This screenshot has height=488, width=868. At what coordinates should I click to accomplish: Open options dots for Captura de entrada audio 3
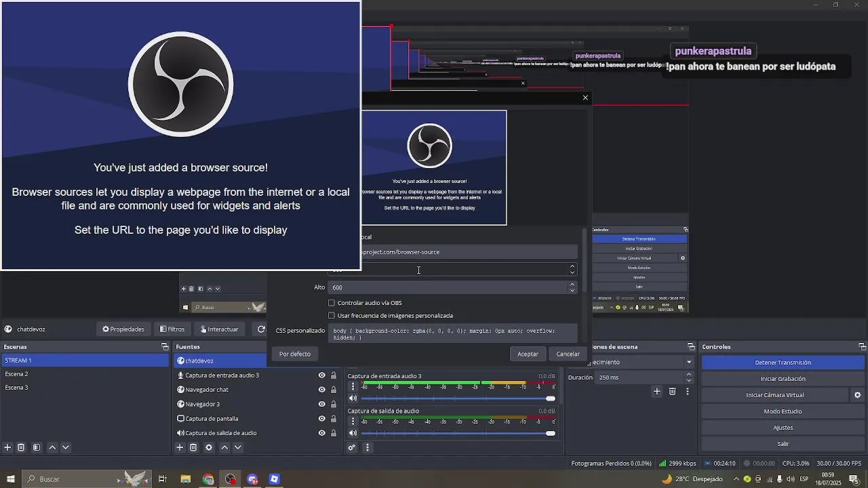tap(353, 386)
